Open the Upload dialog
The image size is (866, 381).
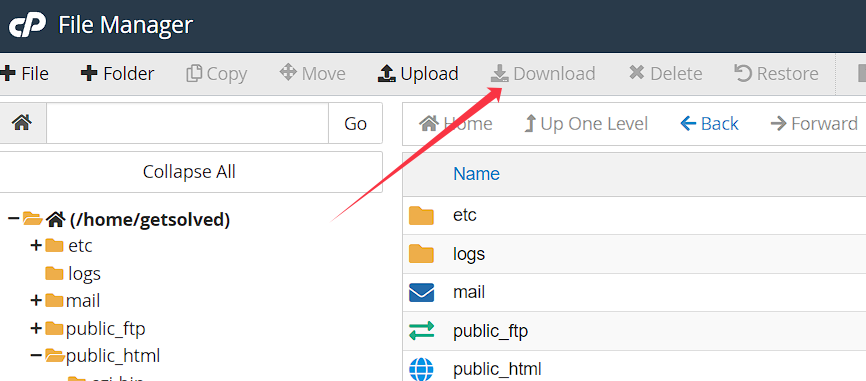[x=418, y=73]
